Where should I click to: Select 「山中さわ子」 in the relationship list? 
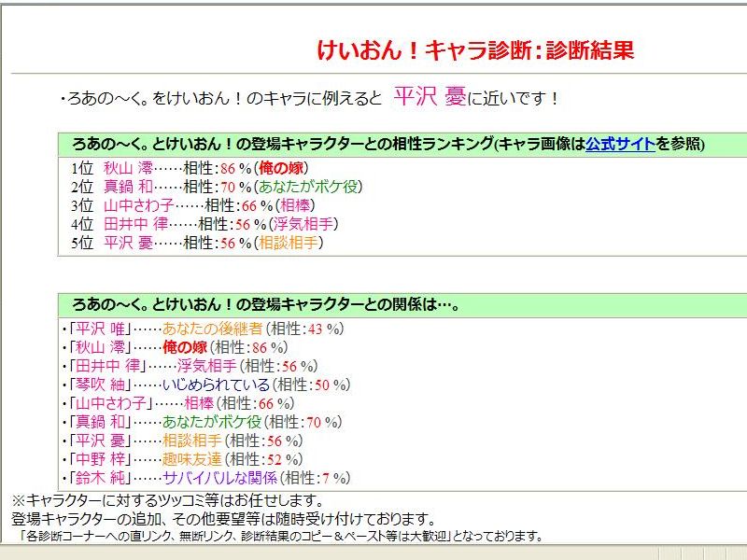[x=110, y=403]
